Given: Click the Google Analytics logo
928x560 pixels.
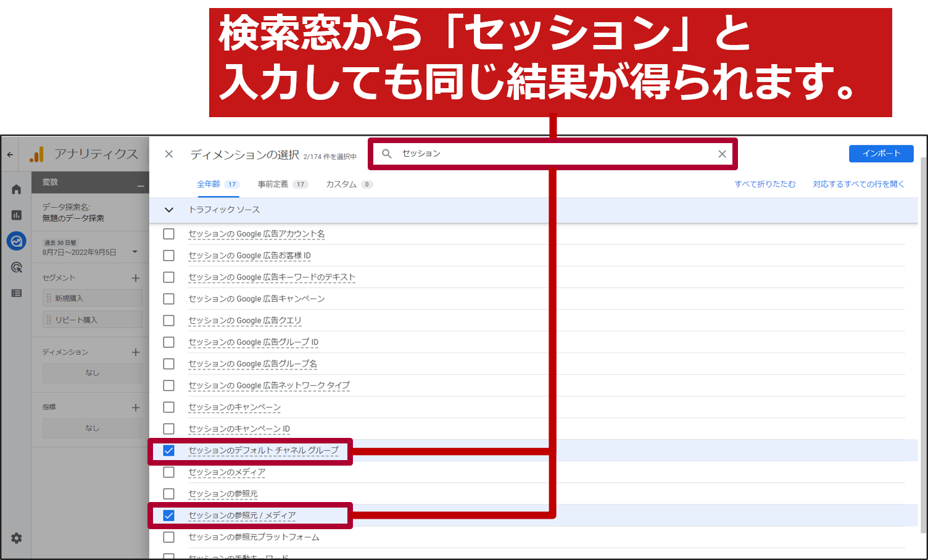Looking at the screenshot, I should [x=37, y=154].
